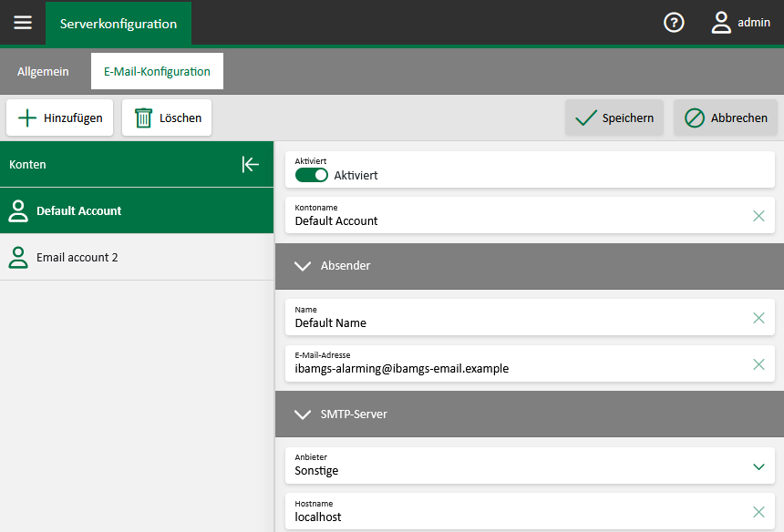Collapse the Konten panel with arrow icon
Image resolution: width=784 pixels, height=532 pixels.
250,164
